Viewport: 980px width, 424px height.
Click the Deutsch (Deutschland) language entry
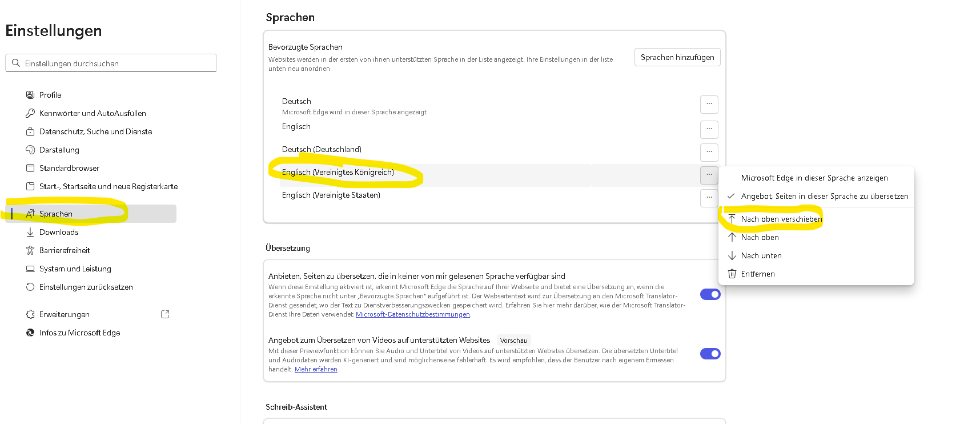click(322, 149)
